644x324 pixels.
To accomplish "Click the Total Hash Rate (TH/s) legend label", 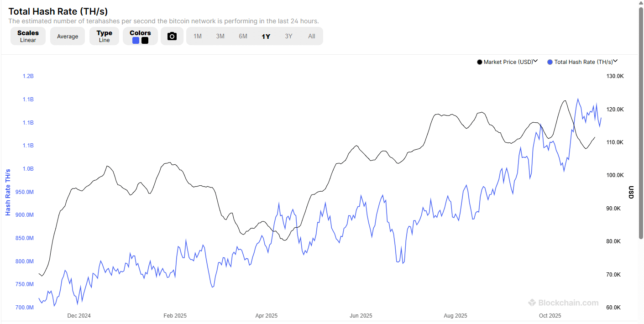I will click(583, 62).
